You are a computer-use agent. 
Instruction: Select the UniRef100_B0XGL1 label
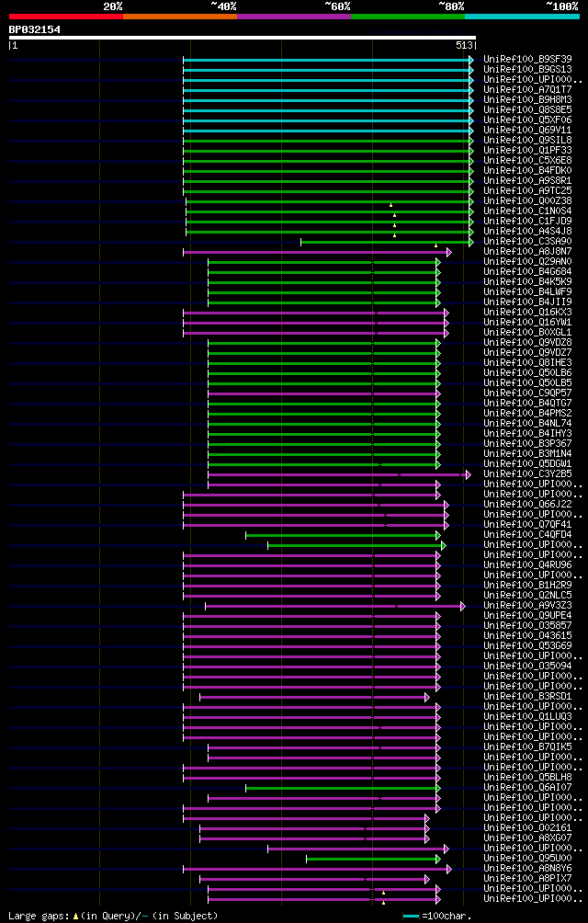pos(527,332)
